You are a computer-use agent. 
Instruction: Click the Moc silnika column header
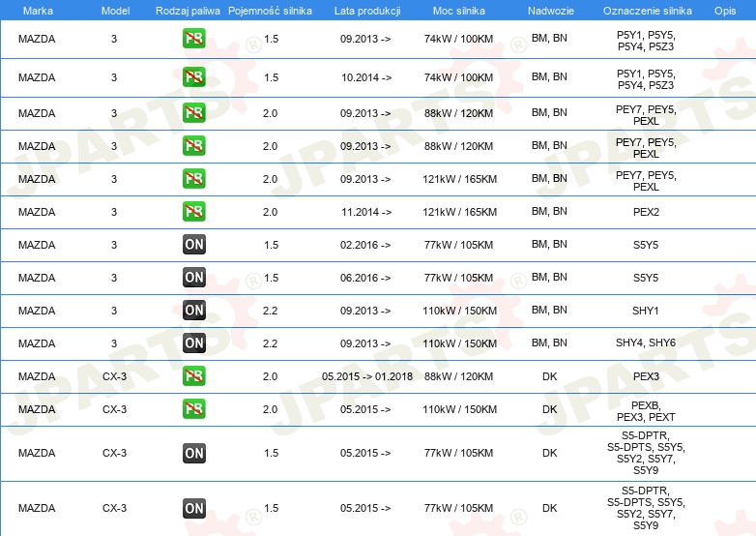click(459, 11)
